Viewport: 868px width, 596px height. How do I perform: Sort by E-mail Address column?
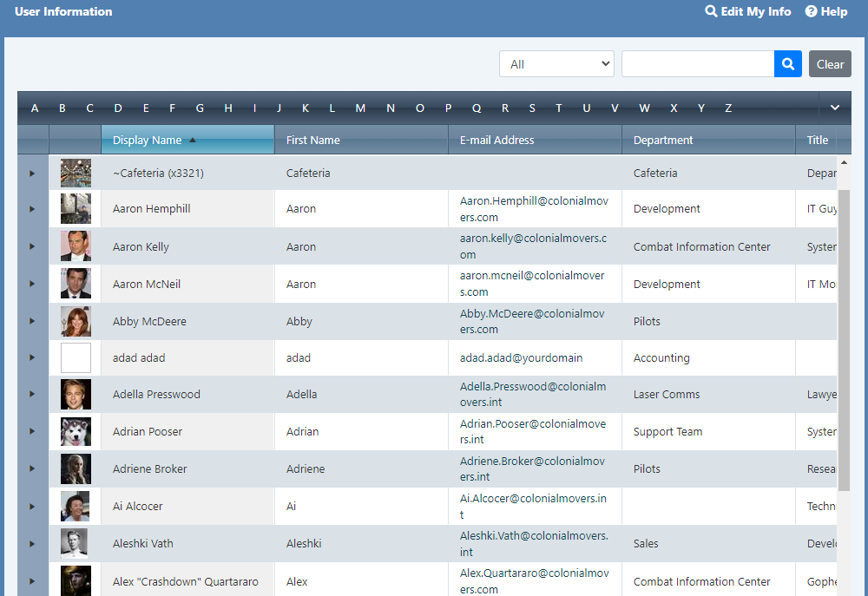click(x=536, y=140)
